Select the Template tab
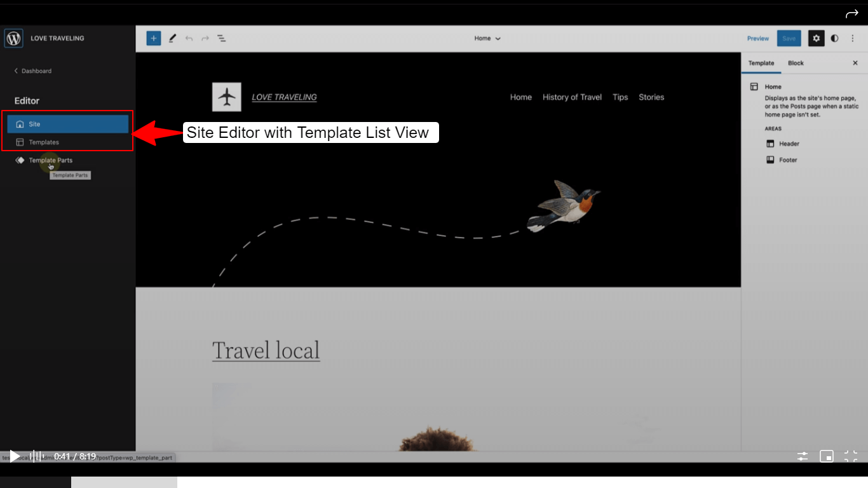The height and width of the screenshot is (488, 868). tap(761, 63)
